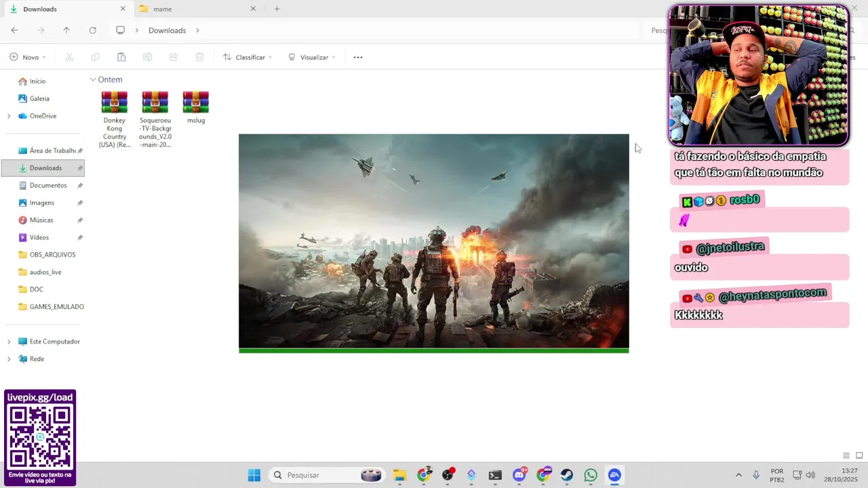Open Imagens in the sidebar

(x=43, y=203)
